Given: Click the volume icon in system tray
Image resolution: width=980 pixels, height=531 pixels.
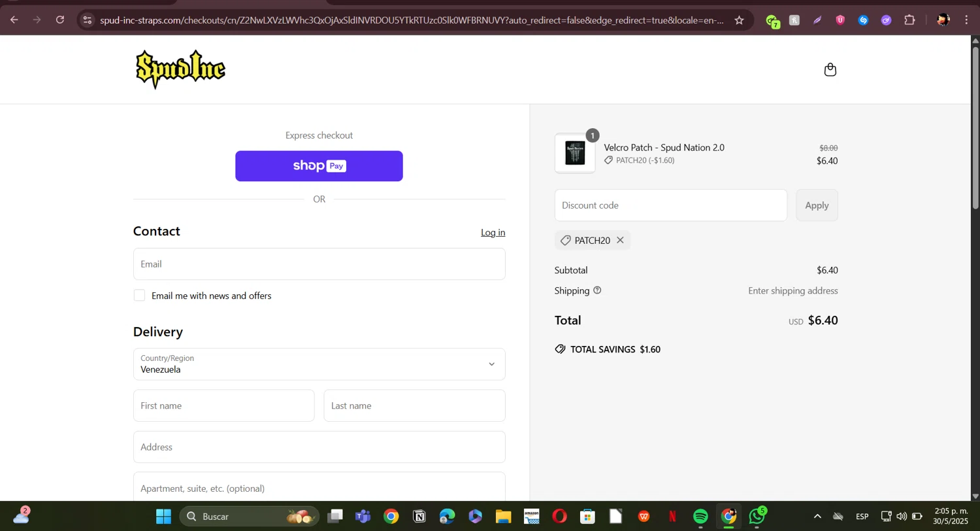Looking at the screenshot, I should 902,517.
